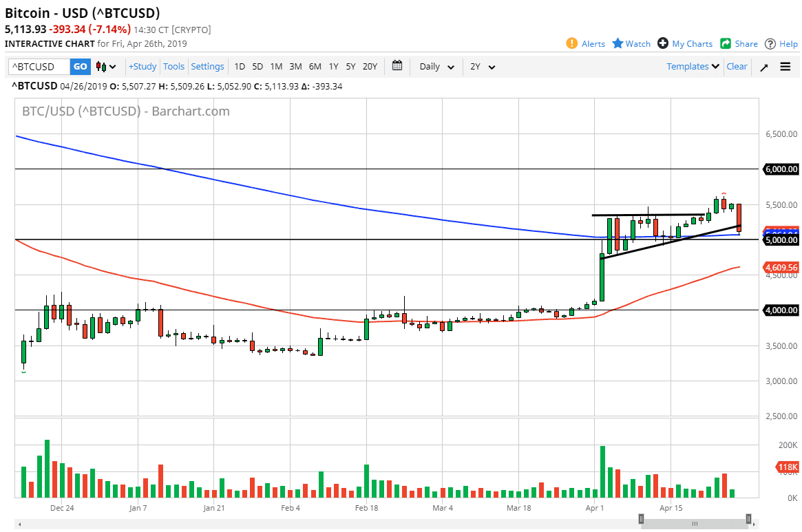The height and width of the screenshot is (532, 802).
Task: Expand the Daily frequency dropdown
Action: click(437, 67)
